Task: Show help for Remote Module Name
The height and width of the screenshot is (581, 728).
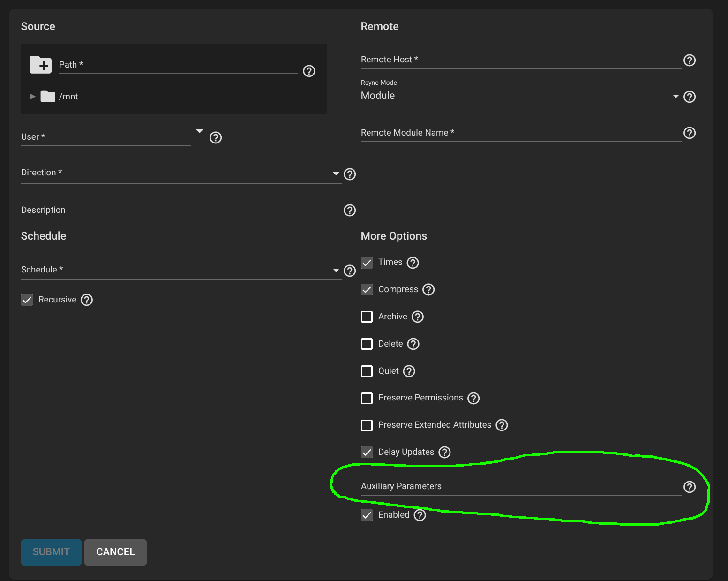Action: point(690,133)
